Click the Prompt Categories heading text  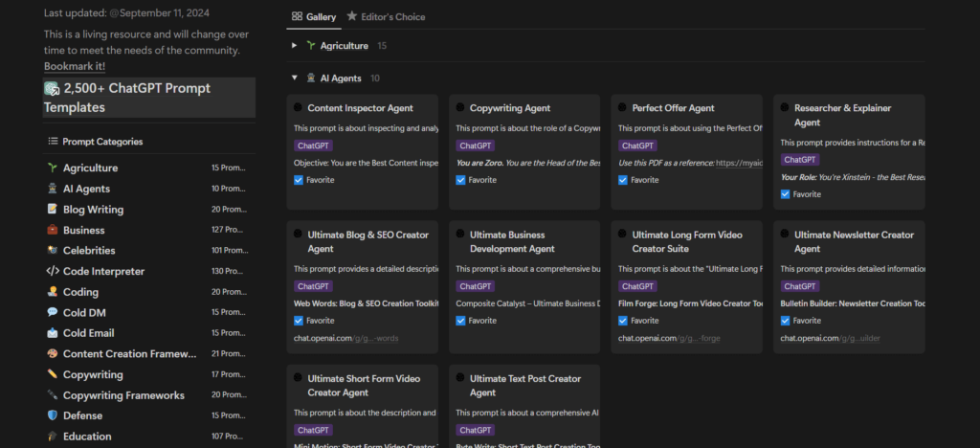[x=102, y=142]
